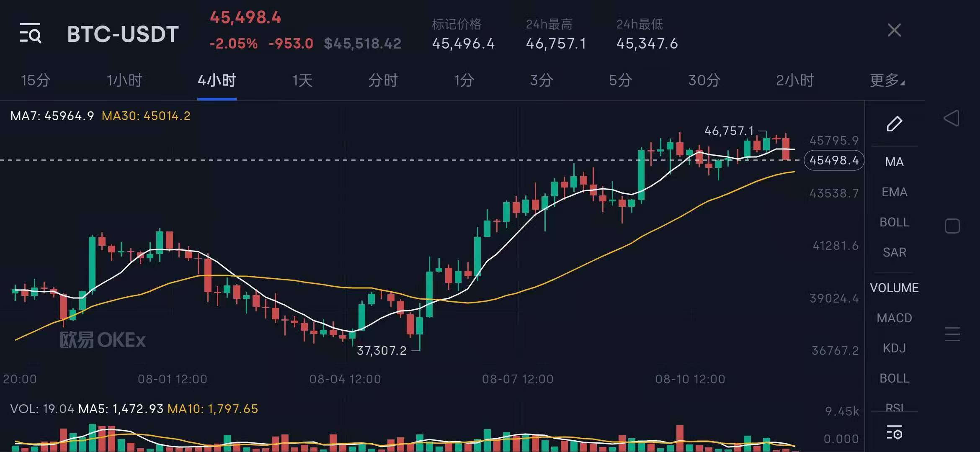This screenshot has height=452, width=980.
Task: Open the trading pair search icon
Action: (x=31, y=33)
